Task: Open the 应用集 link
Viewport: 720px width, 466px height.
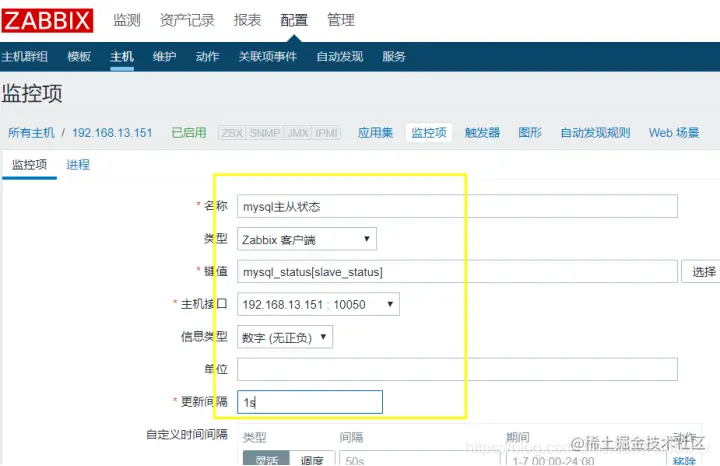Action: 376,133
